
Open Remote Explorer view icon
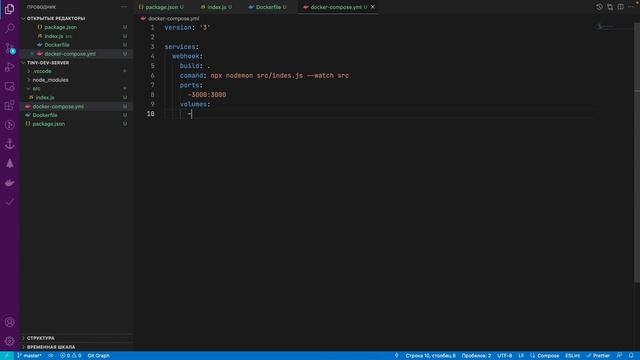9,86
